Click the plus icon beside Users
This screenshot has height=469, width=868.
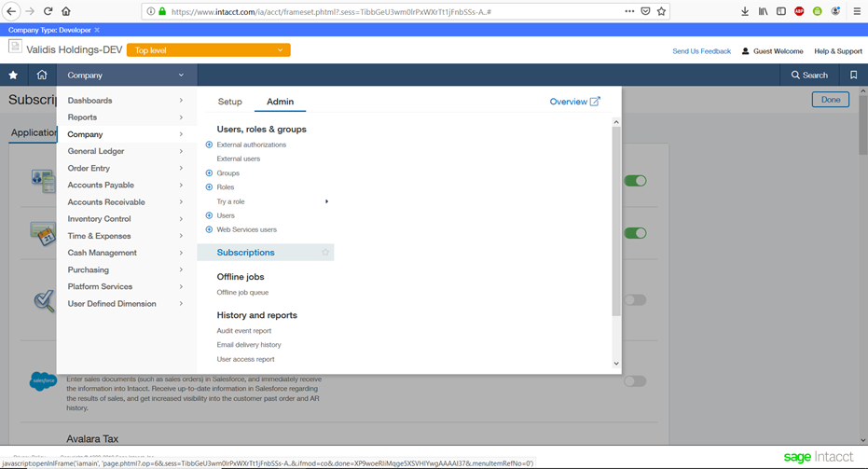tap(209, 215)
